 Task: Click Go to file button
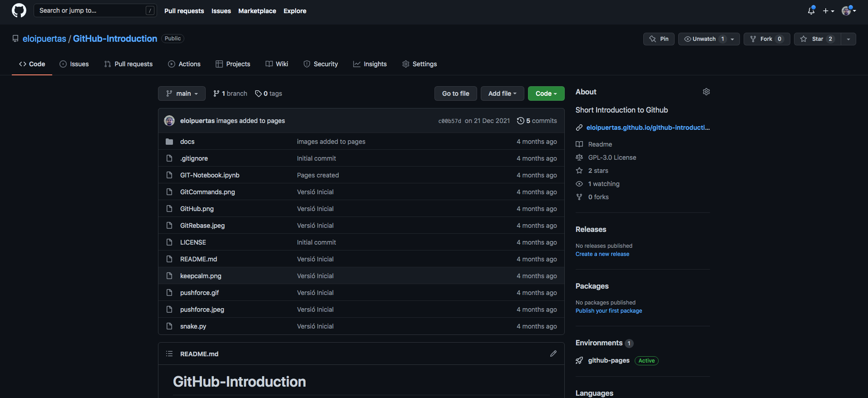[455, 93]
